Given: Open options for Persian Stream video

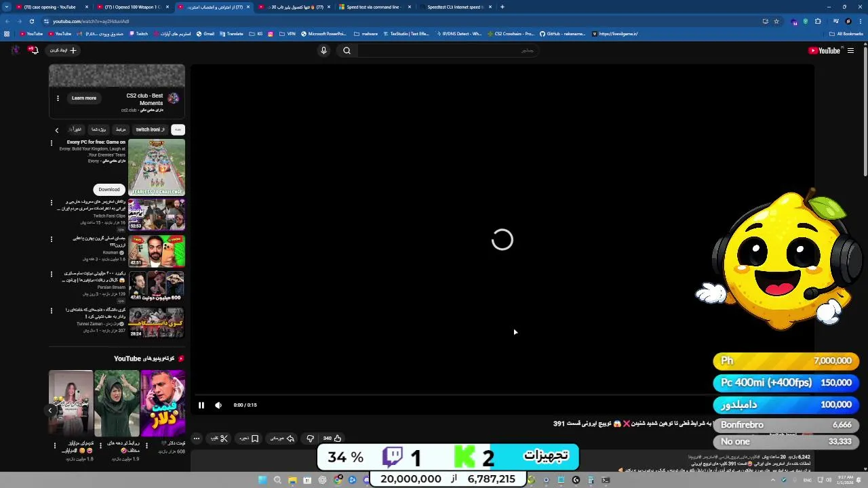Looking at the screenshot, I should [x=52, y=274].
